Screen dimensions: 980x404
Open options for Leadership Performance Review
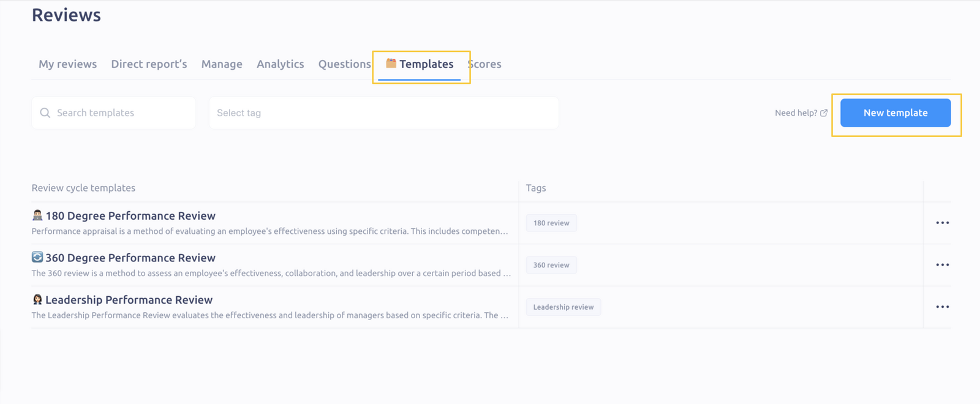click(x=942, y=307)
